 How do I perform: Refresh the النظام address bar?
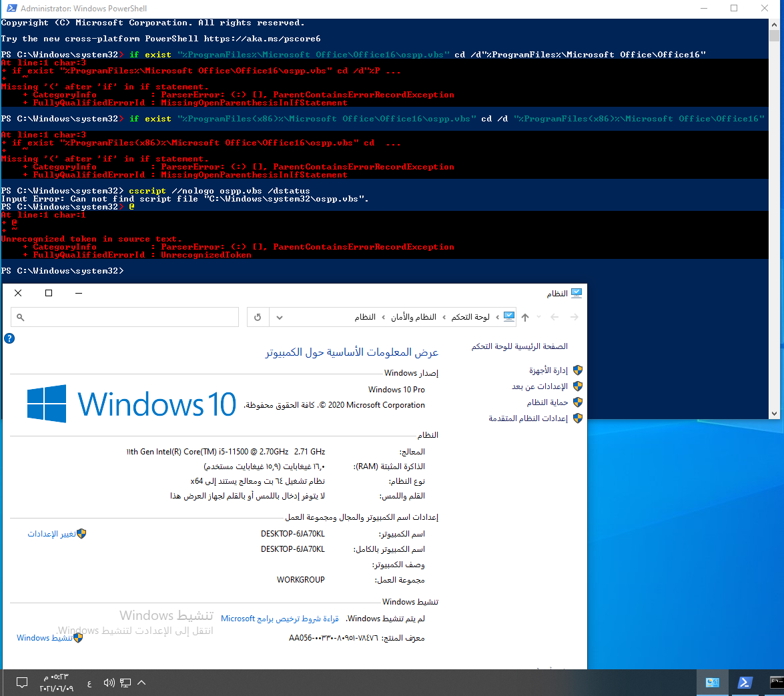258,317
